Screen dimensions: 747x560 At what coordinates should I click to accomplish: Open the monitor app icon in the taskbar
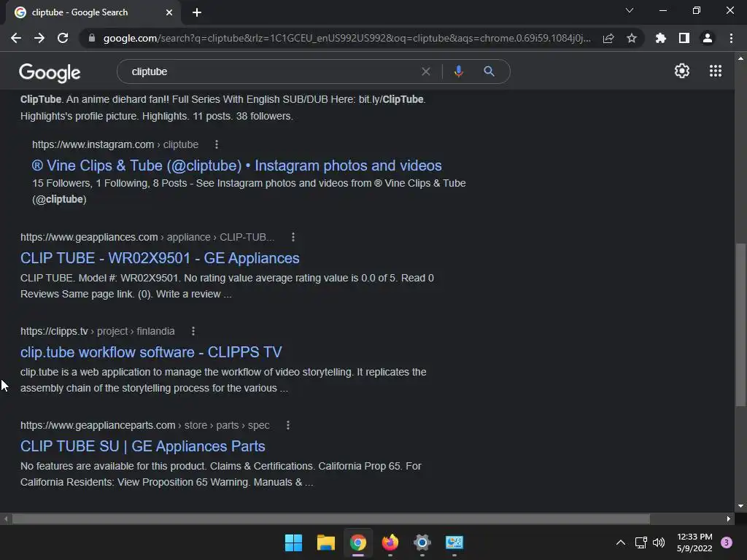(x=454, y=542)
